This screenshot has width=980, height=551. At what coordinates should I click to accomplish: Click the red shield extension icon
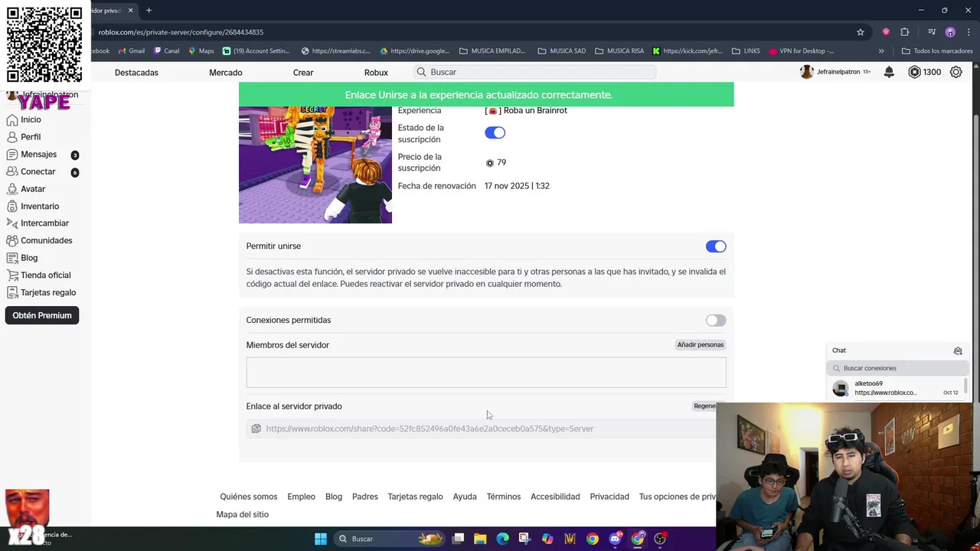coord(886,32)
